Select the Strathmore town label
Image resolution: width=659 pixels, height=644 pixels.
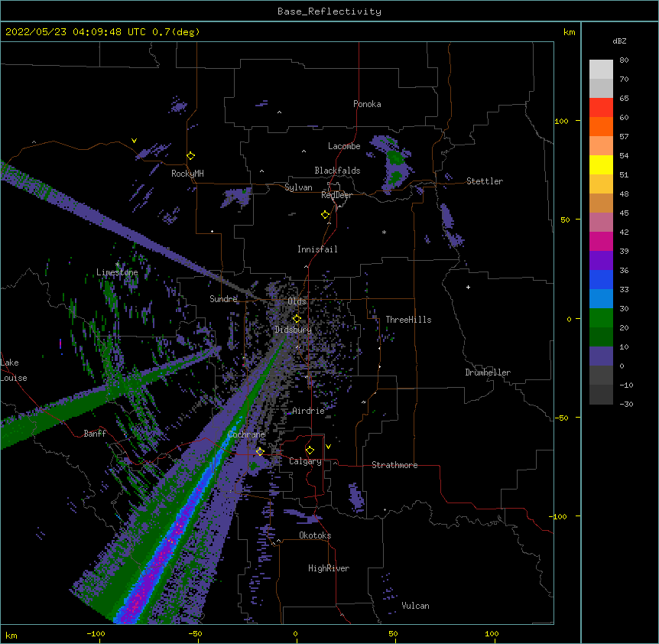point(394,465)
